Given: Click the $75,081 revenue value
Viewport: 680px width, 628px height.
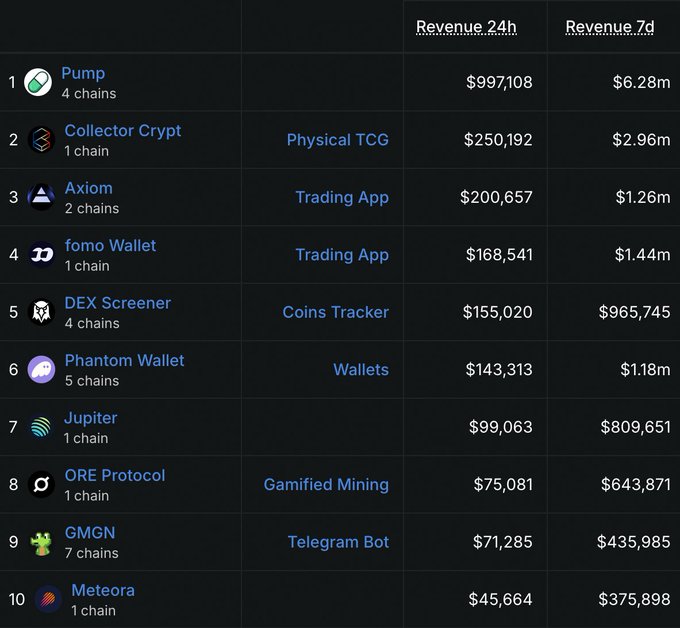Looking at the screenshot, I should [x=503, y=484].
